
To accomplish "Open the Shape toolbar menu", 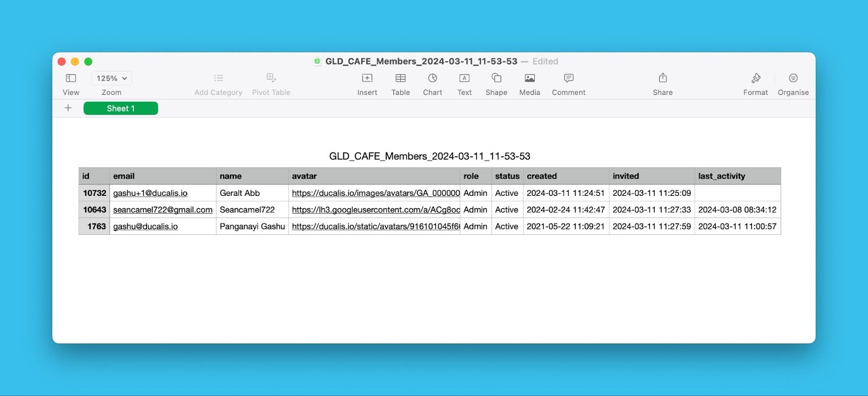I will (x=496, y=78).
